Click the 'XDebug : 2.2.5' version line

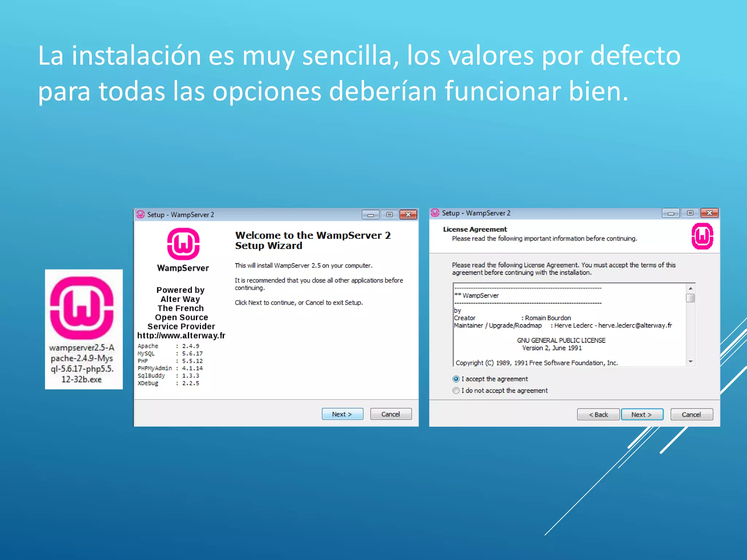coord(169,383)
